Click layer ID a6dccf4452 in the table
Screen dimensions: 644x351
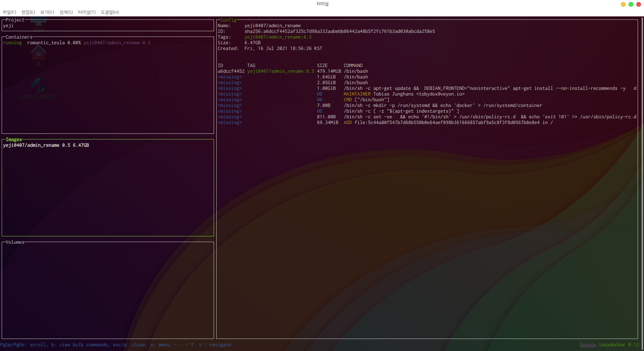231,71
